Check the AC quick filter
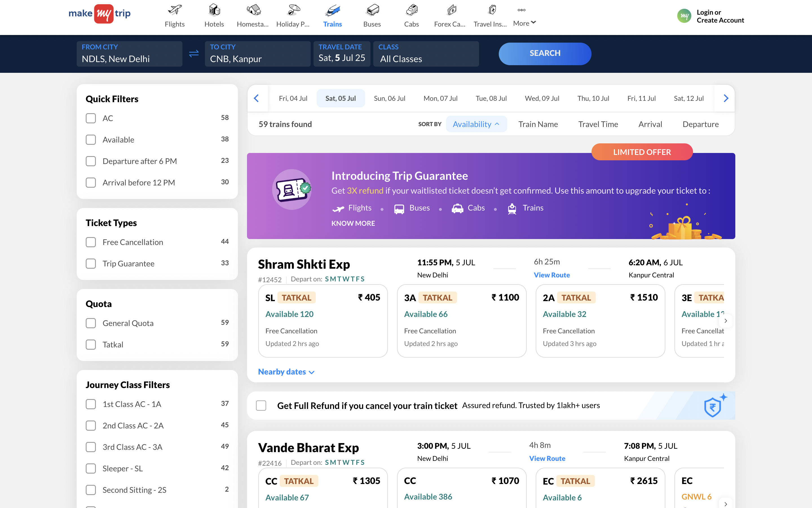Screen dimensions: 812x508 91,118
